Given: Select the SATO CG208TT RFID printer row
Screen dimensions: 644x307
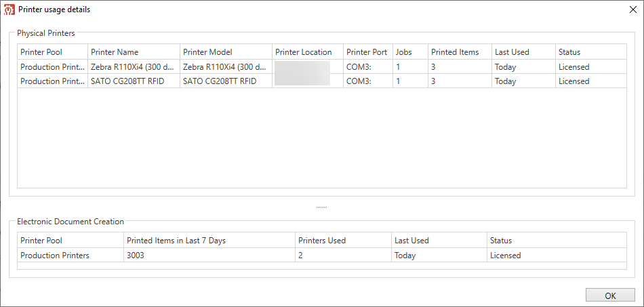Looking at the screenshot, I should coord(322,81).
